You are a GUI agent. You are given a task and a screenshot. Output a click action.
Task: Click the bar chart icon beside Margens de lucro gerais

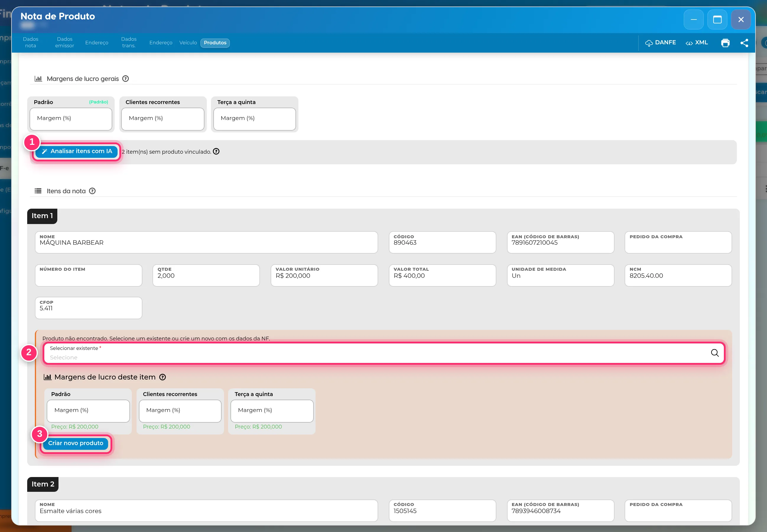[x=38, y=79]
